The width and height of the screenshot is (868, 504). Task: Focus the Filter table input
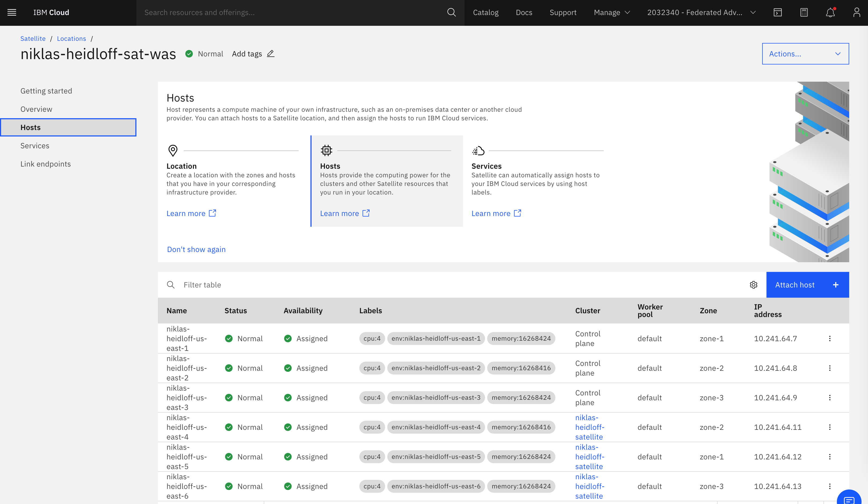click(462, 285)
